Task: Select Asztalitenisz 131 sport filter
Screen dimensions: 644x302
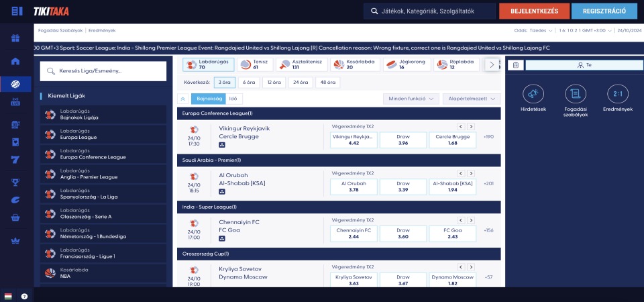Action: tap(302, 64)
